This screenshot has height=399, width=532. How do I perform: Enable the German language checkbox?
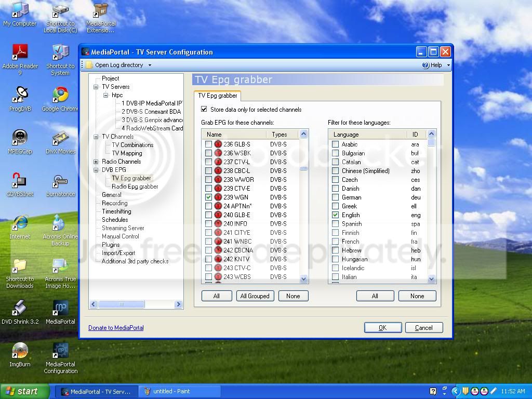(335, 197)
